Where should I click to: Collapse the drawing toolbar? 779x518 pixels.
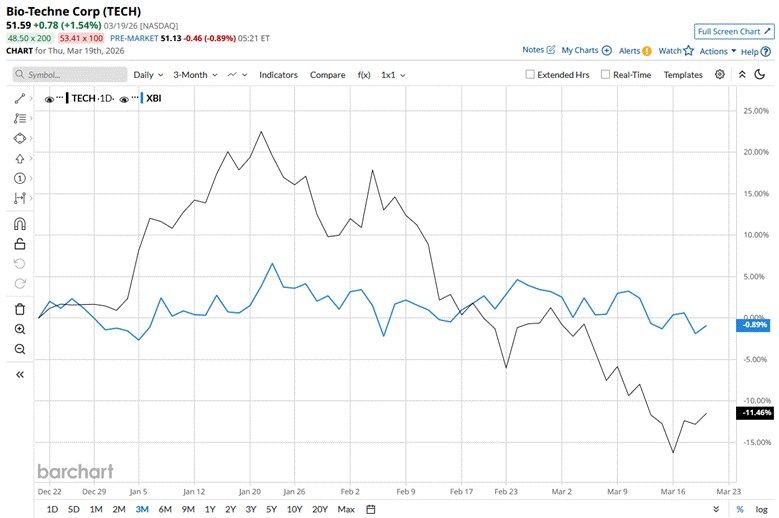click(19, 374)
